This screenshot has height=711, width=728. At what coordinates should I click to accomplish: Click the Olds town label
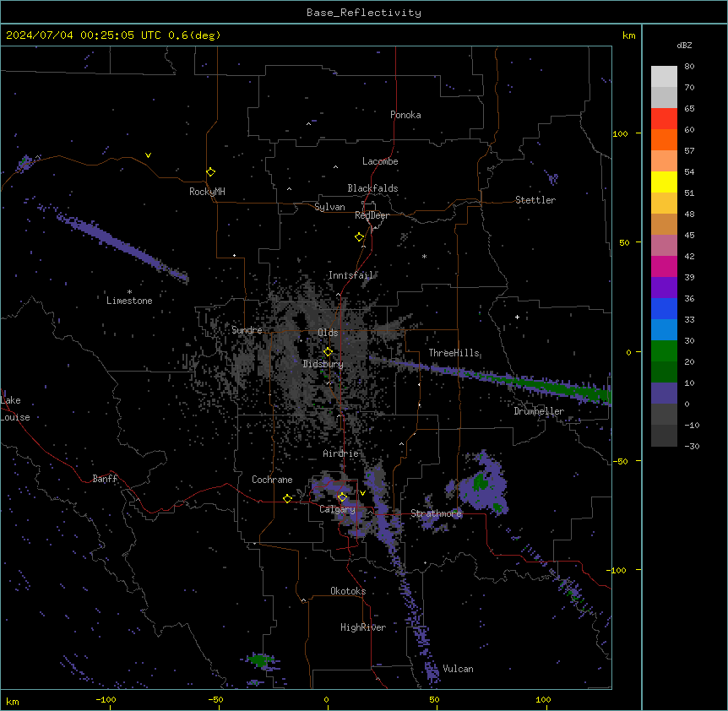[x=328, y=333]
